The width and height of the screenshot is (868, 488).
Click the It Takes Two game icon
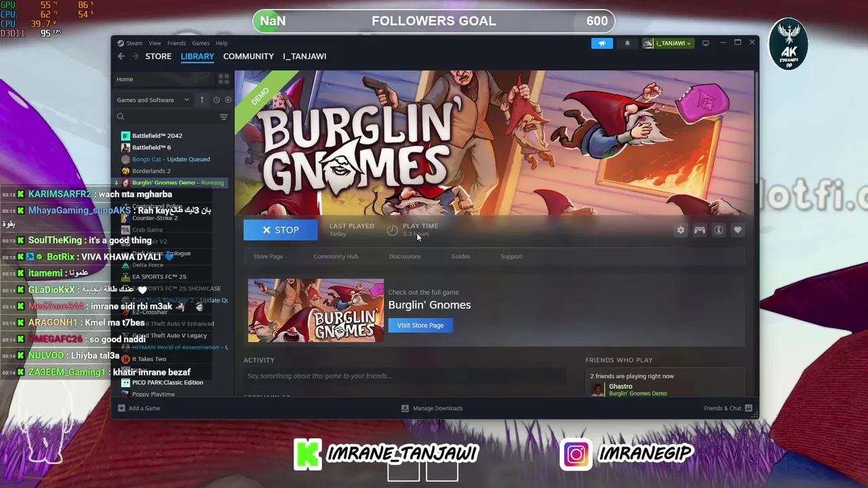click(x=125, y=359)
